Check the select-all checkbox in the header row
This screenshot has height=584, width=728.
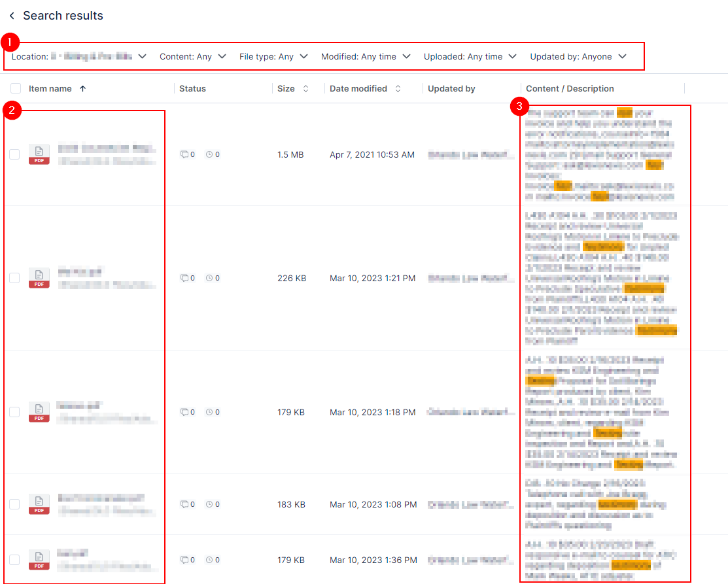pos(16,87)
